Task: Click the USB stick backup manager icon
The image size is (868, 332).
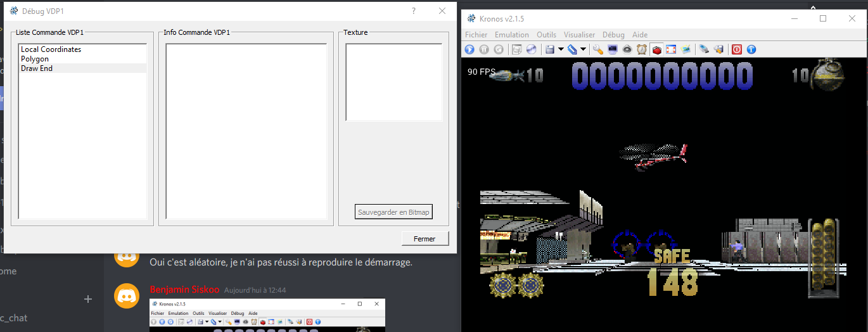Action: (x=704, y=49)
